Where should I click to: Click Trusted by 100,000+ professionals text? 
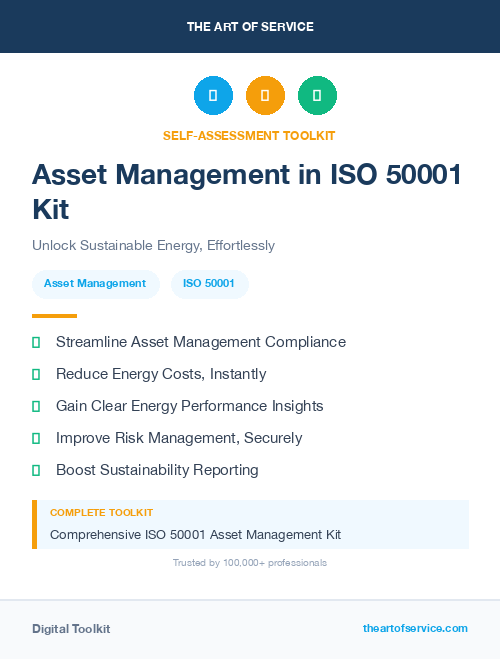(x=250, y=563)
